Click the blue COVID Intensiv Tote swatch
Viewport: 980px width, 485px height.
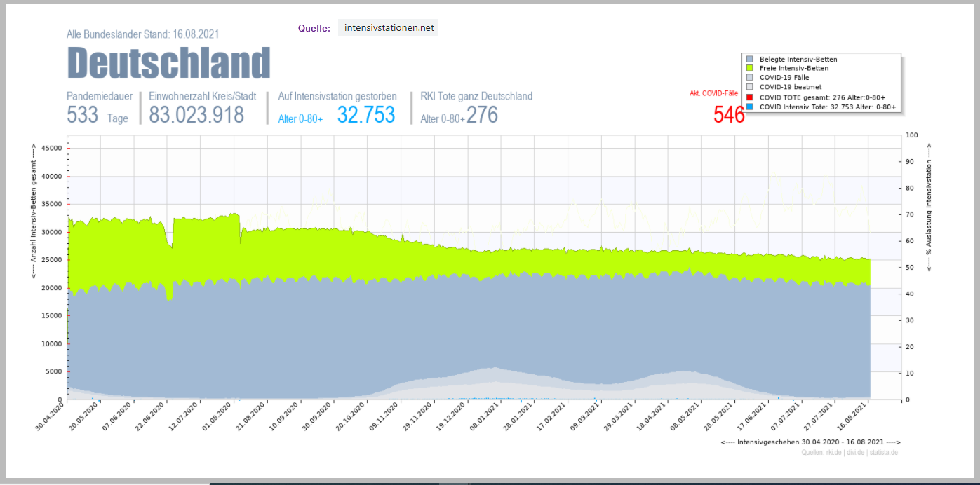point(750,107)
